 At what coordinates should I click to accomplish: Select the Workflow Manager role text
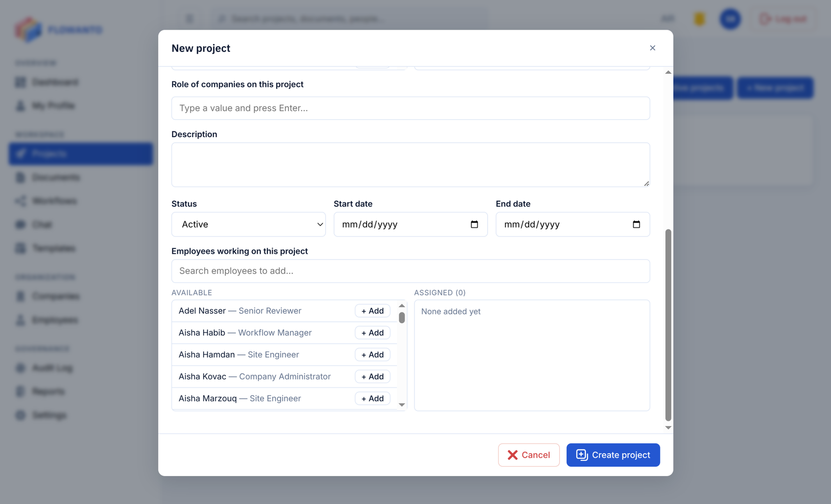click(275, 333)
